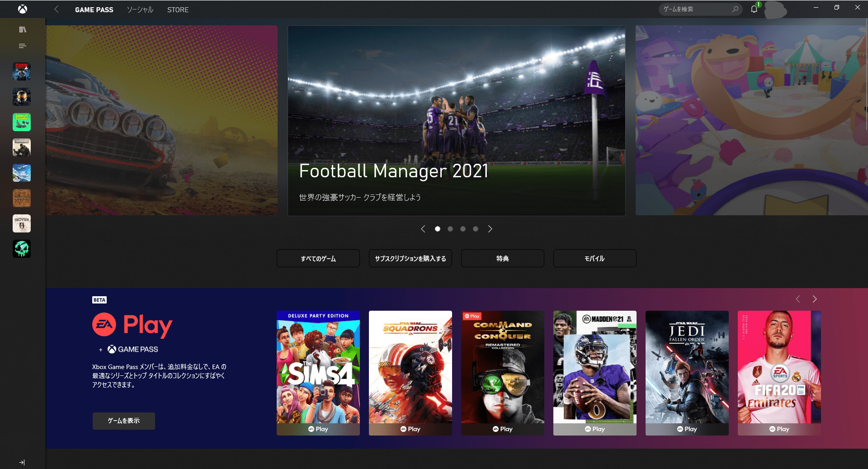Open Halo sidebar game shortcut
The image size is (868, 469).
point(22,97)
